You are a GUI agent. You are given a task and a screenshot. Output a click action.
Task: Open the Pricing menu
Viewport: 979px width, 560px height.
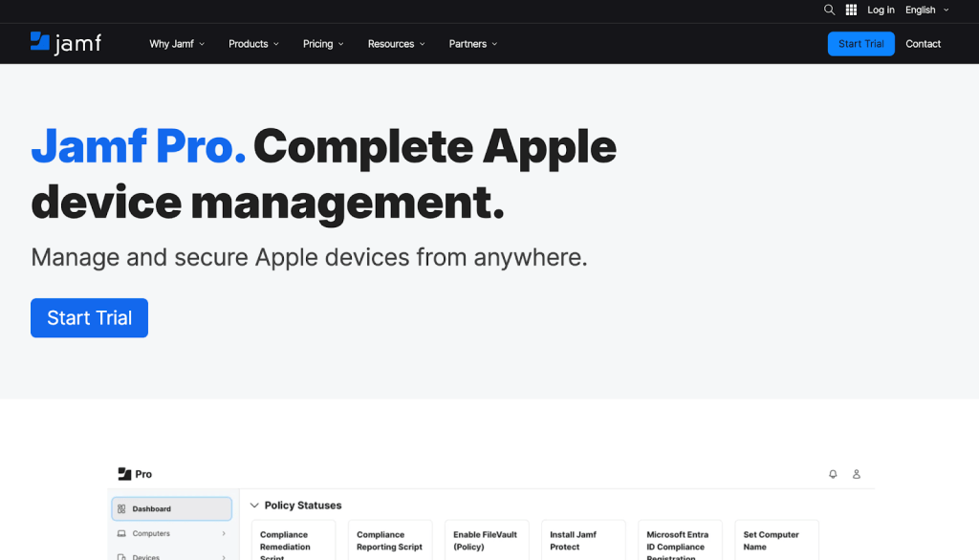pos(323,44)
